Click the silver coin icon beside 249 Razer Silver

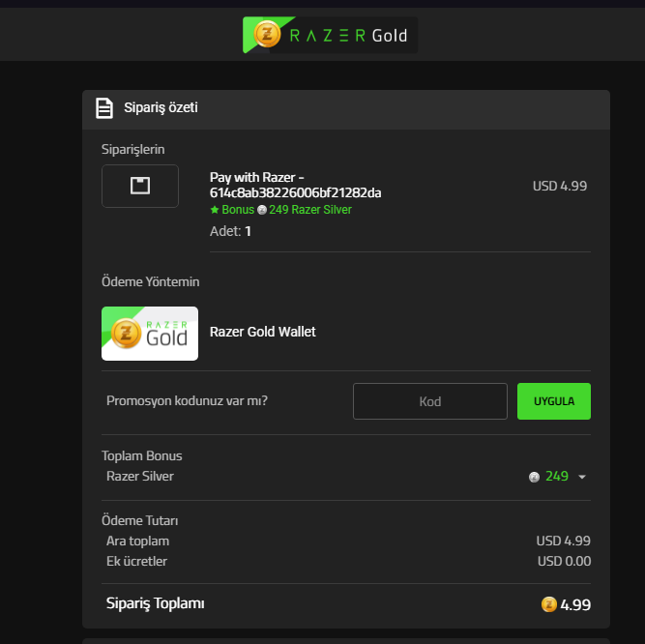coord(262,210)
